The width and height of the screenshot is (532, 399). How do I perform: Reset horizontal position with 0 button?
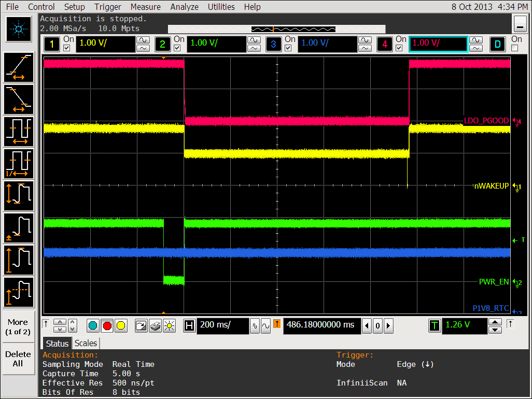coord(377,326)
